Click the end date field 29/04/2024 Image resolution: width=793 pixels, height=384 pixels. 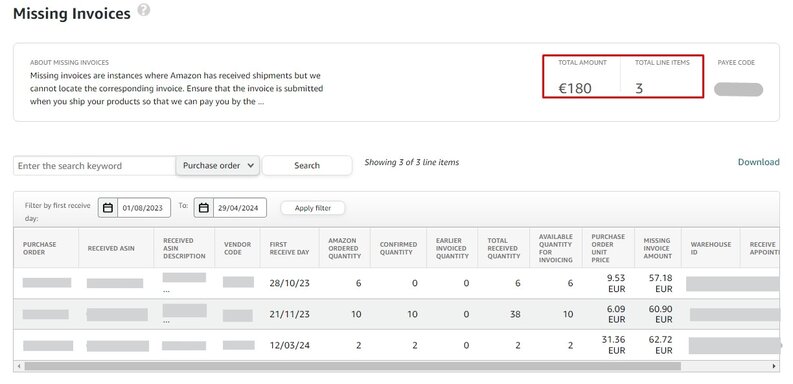240,208
